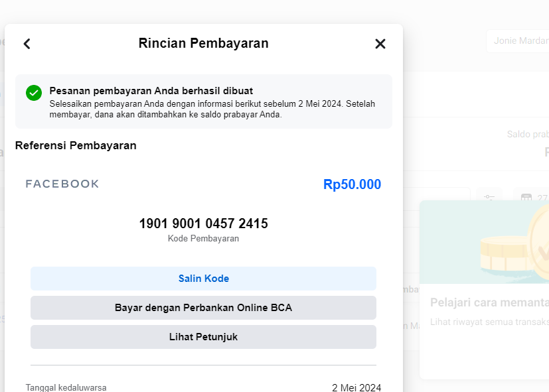Close the Rincian Pembayaran dialog
549x392 pixels.
click(x=380, y=44)
